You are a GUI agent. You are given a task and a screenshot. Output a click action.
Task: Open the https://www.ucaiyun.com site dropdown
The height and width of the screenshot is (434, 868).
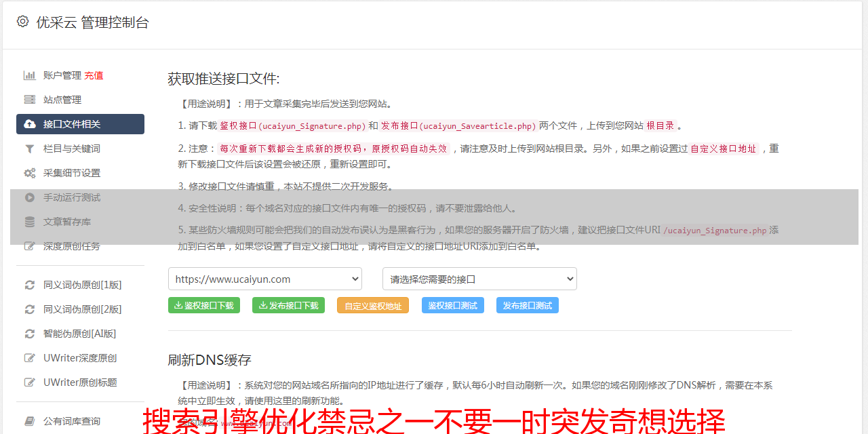265,279
